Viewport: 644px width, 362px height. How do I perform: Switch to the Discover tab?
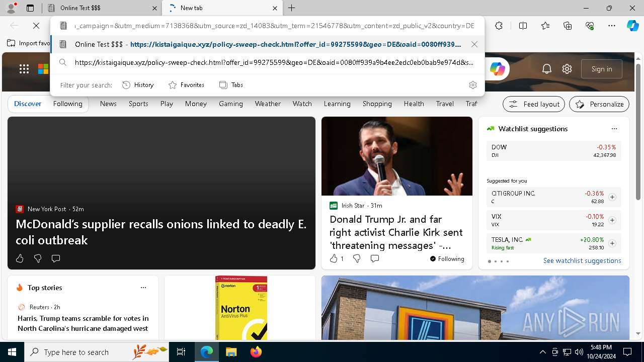pos(28,104)
